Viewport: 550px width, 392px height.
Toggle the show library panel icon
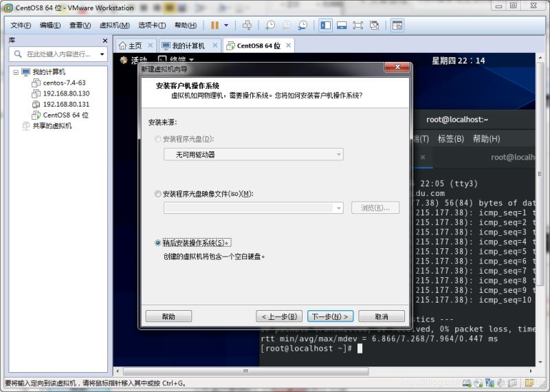325,25
